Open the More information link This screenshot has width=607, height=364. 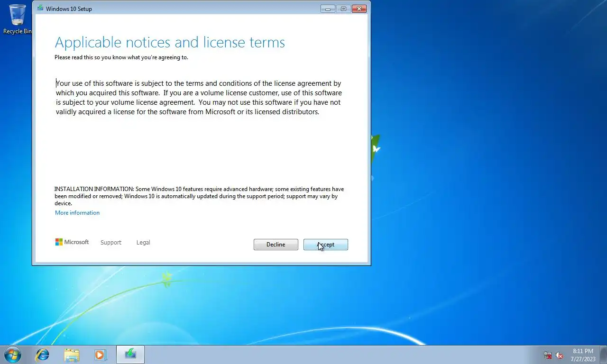tap(77, 213)
